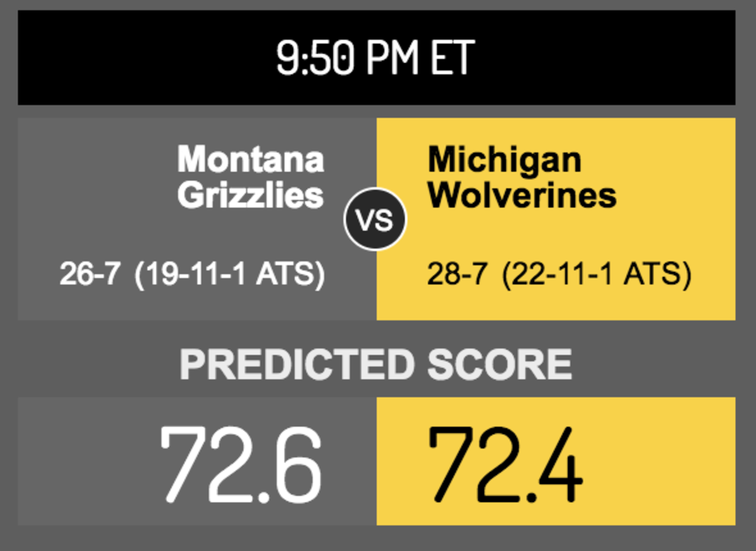
Task: Select the 72.4 predicted score
Action: pos(505,463)
